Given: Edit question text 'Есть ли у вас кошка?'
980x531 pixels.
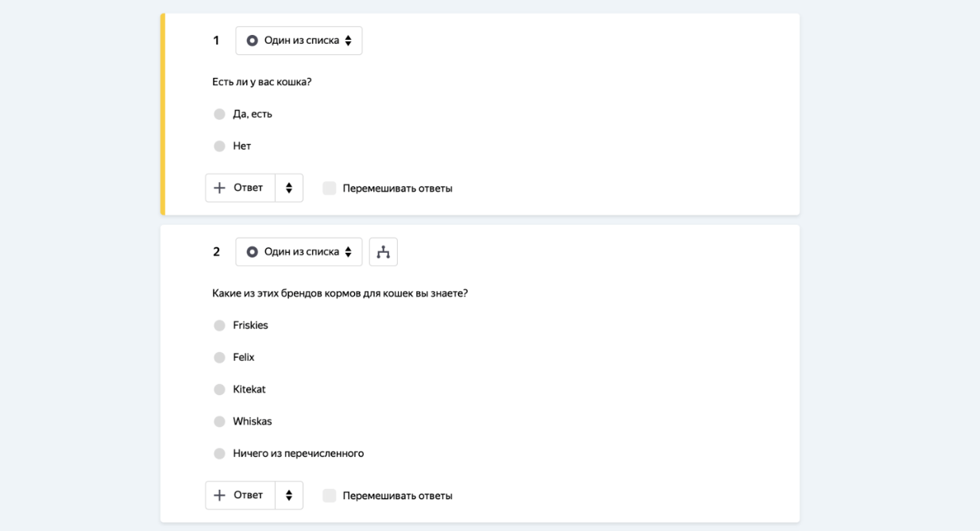Looking at the screenshot, I should (261, 82).
